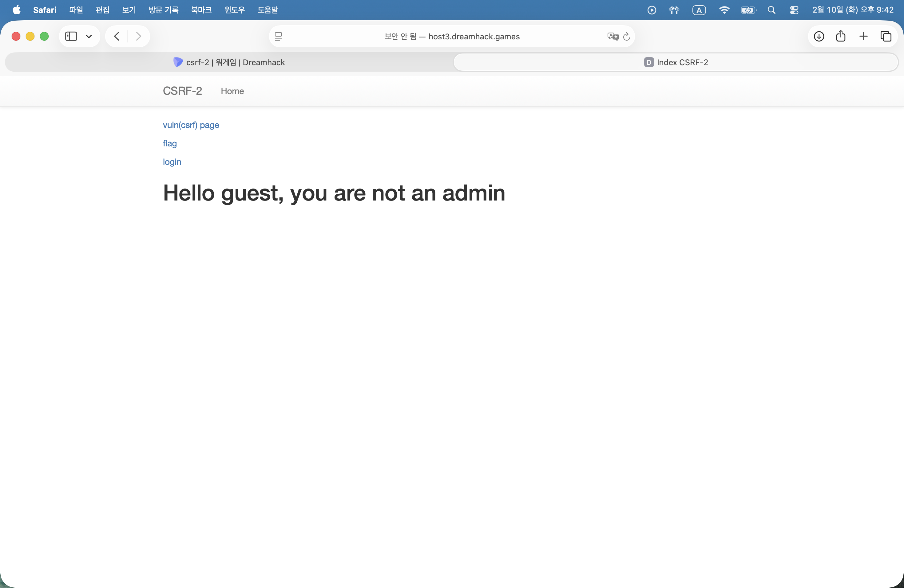Select the Index CSRF-2 tab
Viewport: 904px width, 588px height.
pos(676,62)
